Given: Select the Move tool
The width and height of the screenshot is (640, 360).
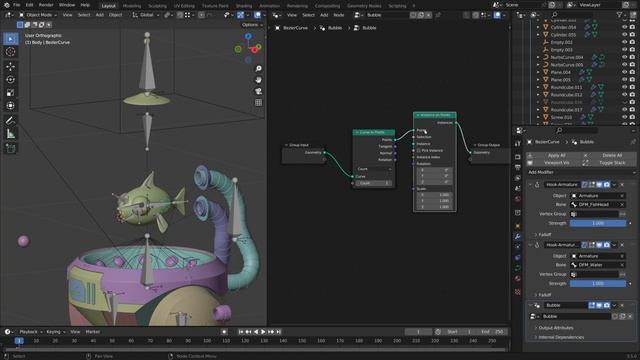Looking at the screenshot, I should click(x=11, y=67).
